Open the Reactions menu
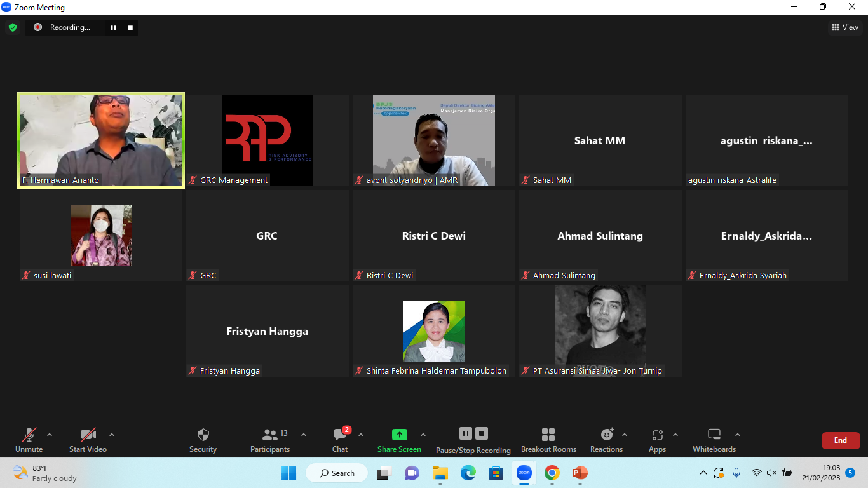Screen dimensions: 868x488 pos(606,440)
